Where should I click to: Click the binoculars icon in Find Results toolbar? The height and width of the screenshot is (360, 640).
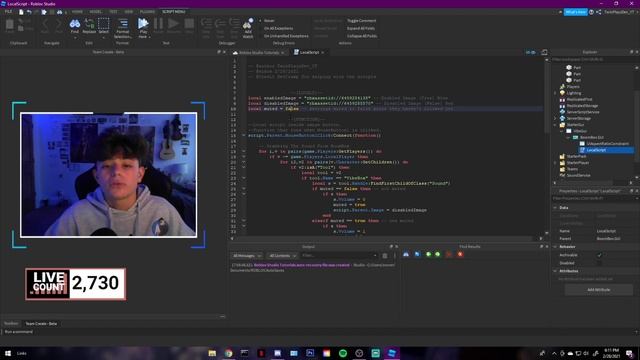click(x=406, y=254)
